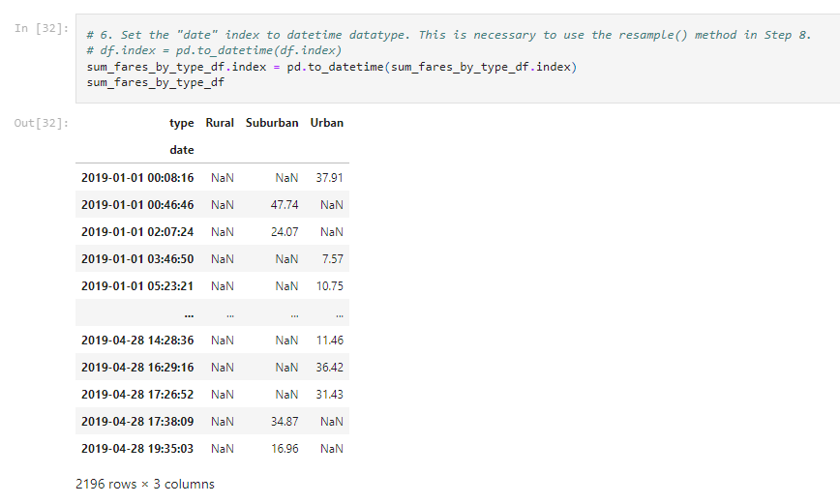Click the Suburban value 47.74
The width and height of the screenshot is (840, 504).
[285, 205]
